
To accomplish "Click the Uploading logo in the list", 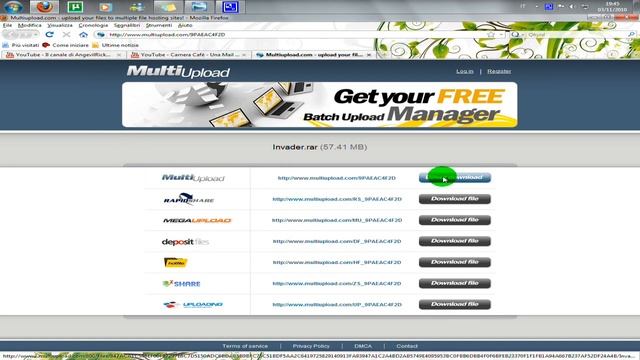I will (193, 304).
